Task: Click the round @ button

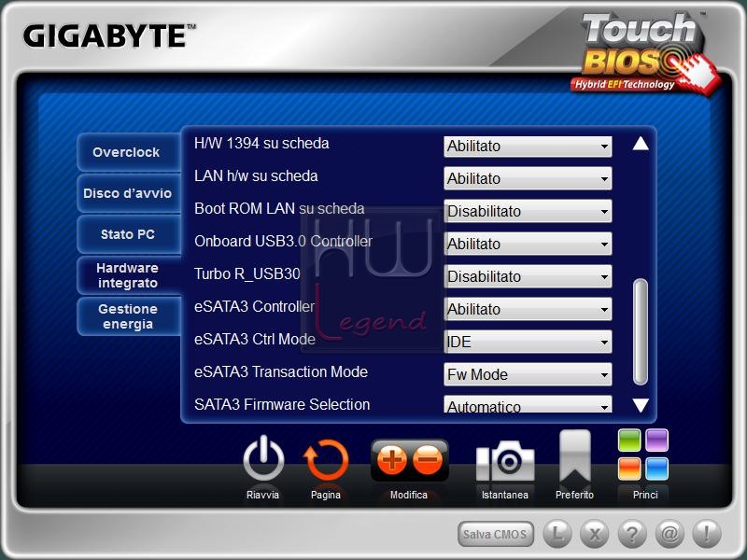Action: (669, 534)
